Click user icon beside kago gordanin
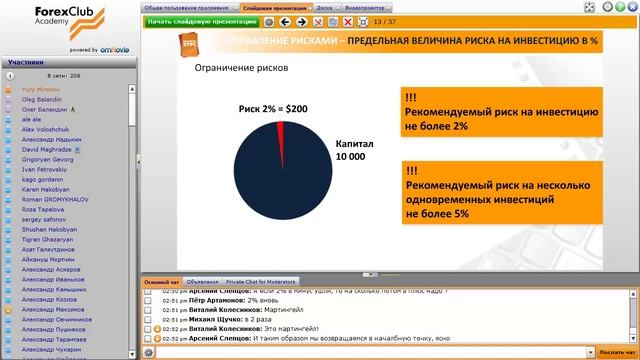Viewport: 640px width, 360px height. [8, 180]
